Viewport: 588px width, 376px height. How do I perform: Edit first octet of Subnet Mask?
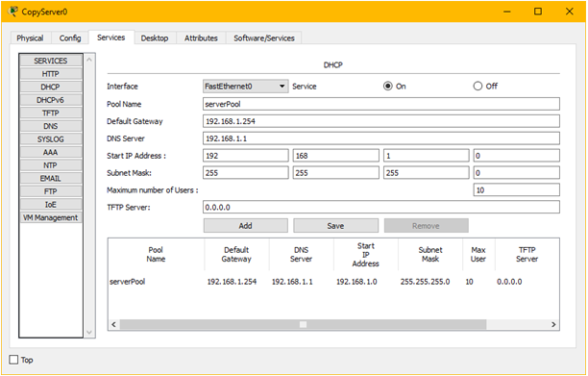click(x=246, y=173)
